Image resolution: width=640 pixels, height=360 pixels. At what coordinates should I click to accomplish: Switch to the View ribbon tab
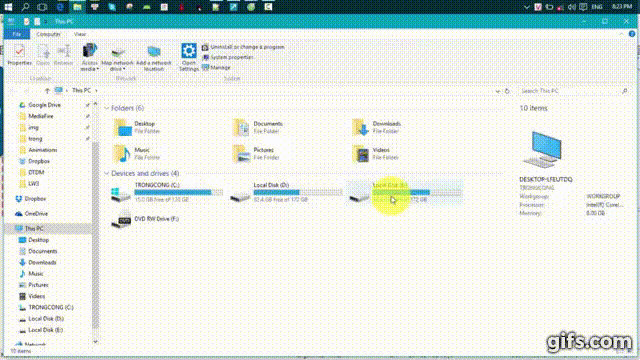pyautogui.click(x=80, y=34)
